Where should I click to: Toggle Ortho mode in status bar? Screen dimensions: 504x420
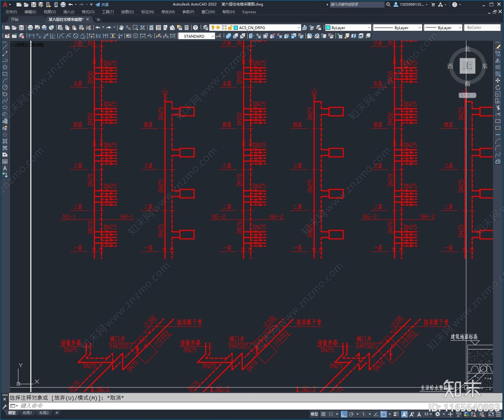344,414
